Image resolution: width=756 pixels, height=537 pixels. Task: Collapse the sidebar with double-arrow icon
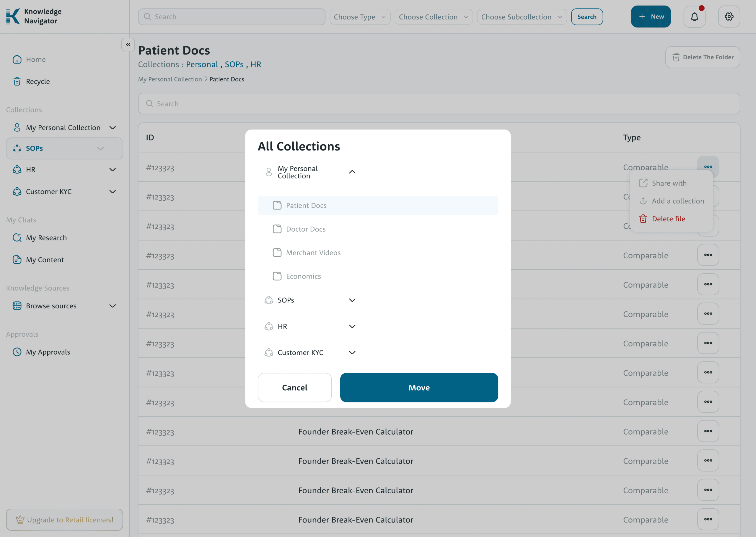(128, 44)
